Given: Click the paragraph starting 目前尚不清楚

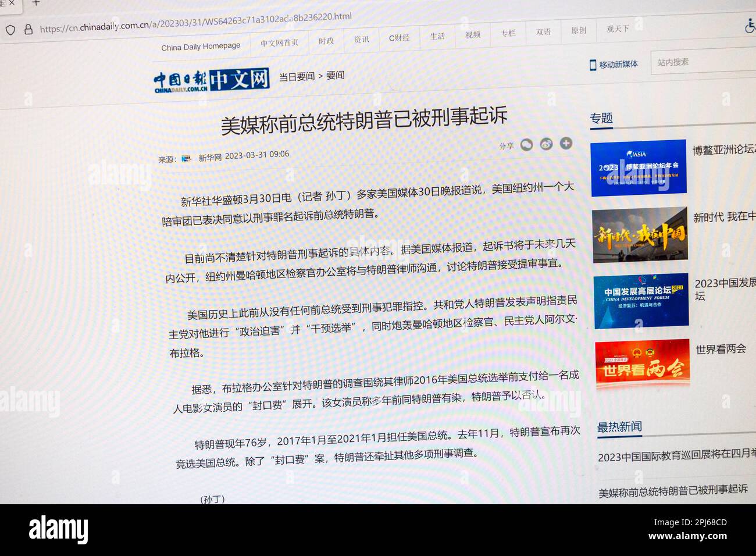Looking at the screenshot, I should (x=370, y=261).
